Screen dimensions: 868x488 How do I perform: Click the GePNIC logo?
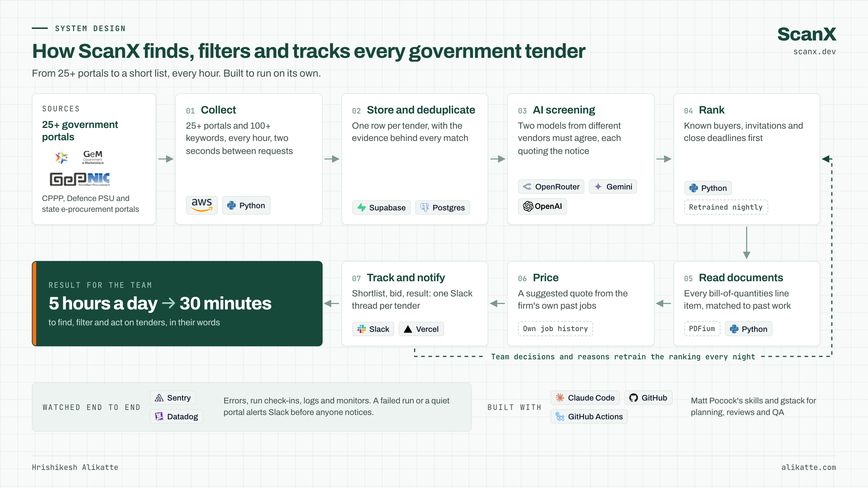coord(80,179)
